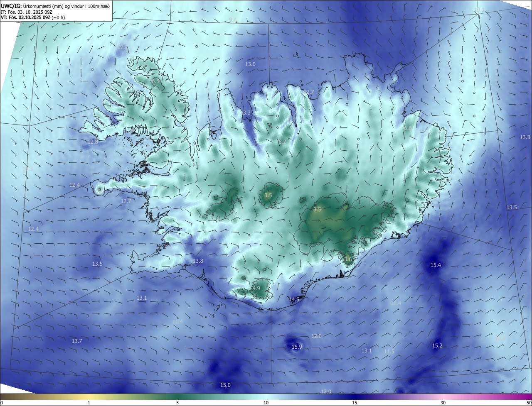
Task: Select the 3.6 value label on Vatnajökull
Action: 348,259
